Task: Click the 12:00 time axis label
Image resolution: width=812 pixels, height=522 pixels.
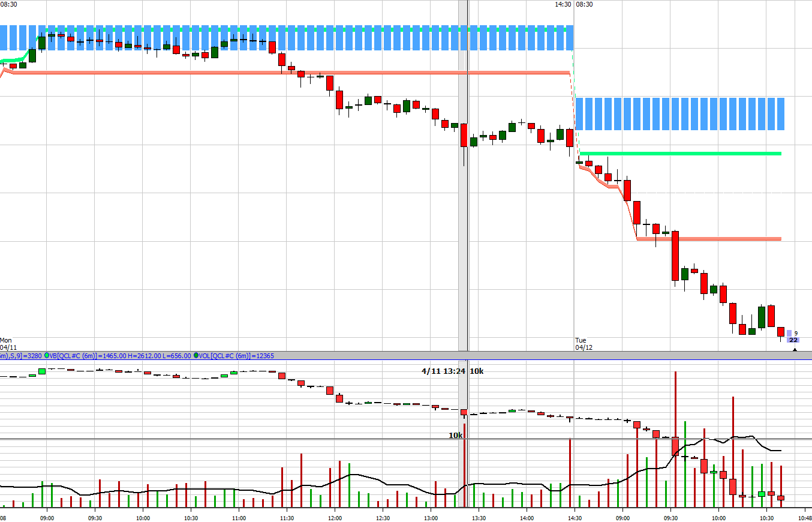Action: (x=335, y=518)
